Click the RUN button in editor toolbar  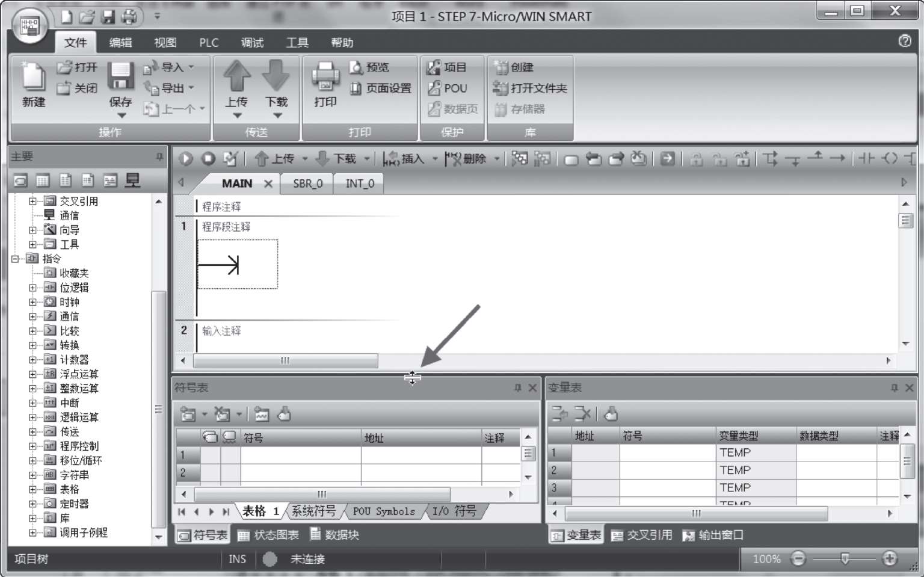(x=186, y=159)
